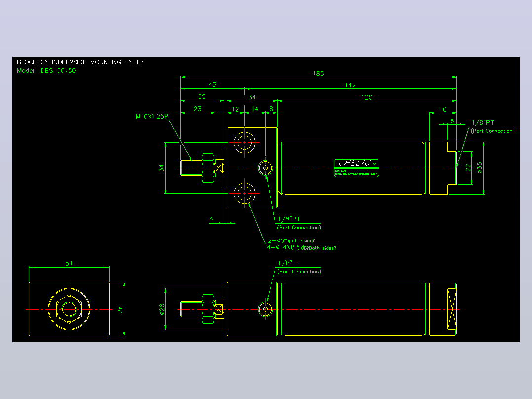The image size is (532, 399).
Task: Select the upper mounting hole on the block
Action: click(245, 143)
